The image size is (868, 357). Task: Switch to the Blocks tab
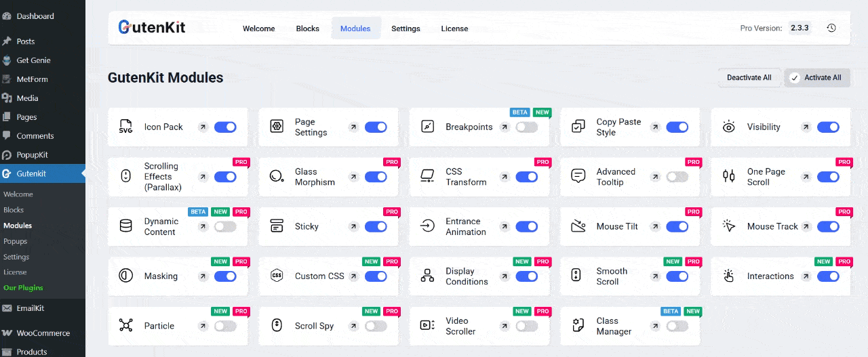[x=307, y=28]
